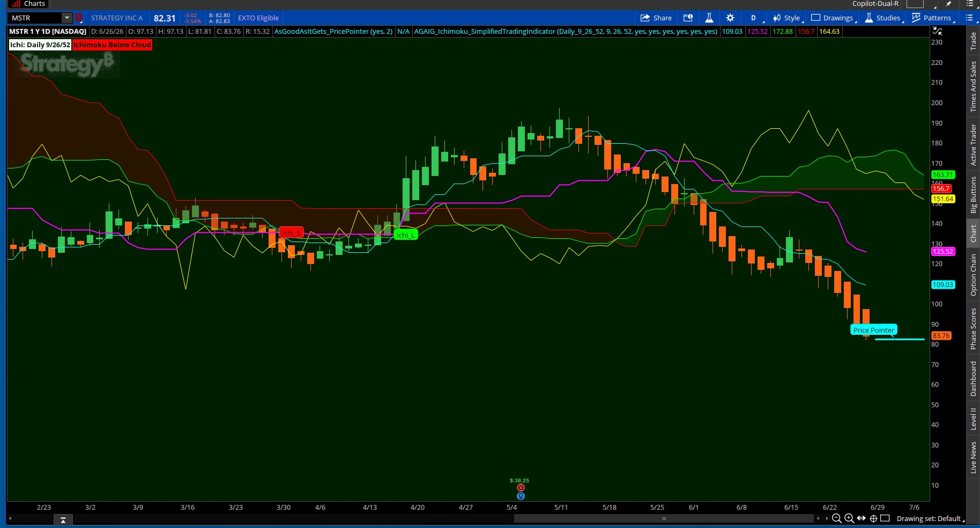Image resolution: width=980 pixels, height=528 pixels.
Task: Open the Patterns dropdown menu
Action: (x=934, y=18)
